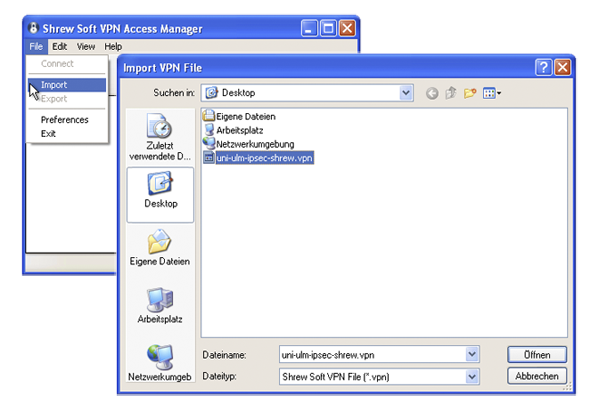
Task: Click the dialog Help question mark button
Action: click(x=544, y=68)
